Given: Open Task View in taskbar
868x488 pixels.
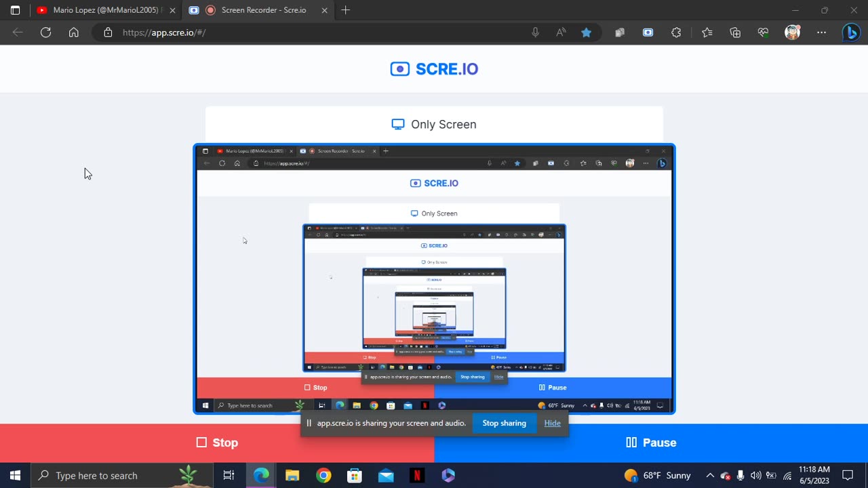Looking at the screenshot, I should [x=229, y=475].
